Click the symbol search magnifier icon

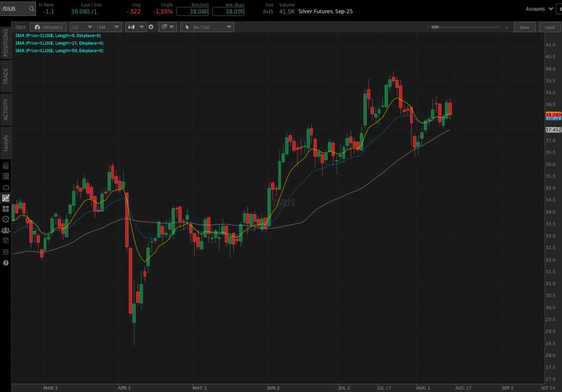tap(32, 9)
